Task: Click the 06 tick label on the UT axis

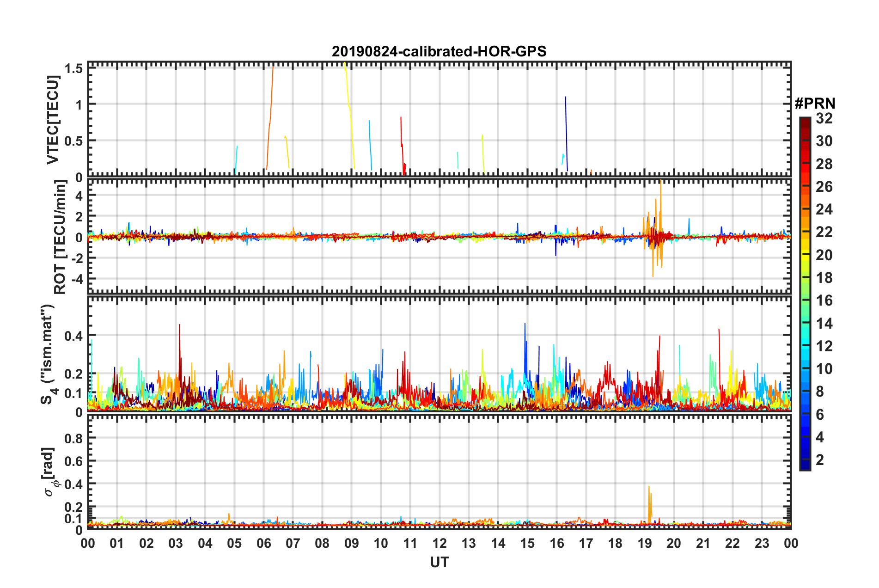Action: [x=263, y=543]
